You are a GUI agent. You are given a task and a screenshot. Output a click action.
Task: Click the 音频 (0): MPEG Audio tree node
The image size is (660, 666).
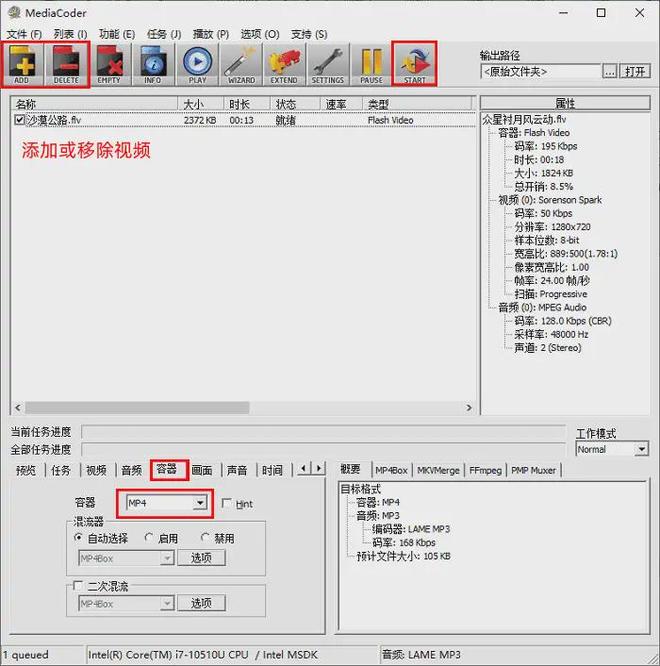click(542, 307)
